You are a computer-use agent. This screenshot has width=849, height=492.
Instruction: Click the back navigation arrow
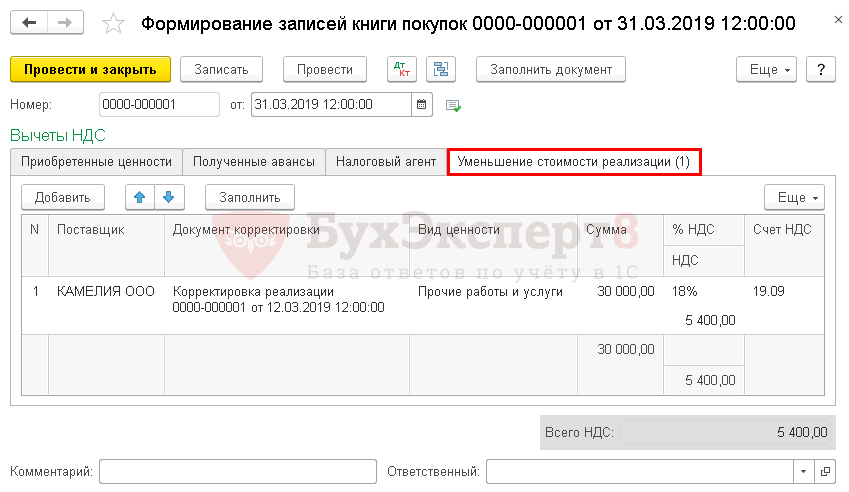click(30, 24)
